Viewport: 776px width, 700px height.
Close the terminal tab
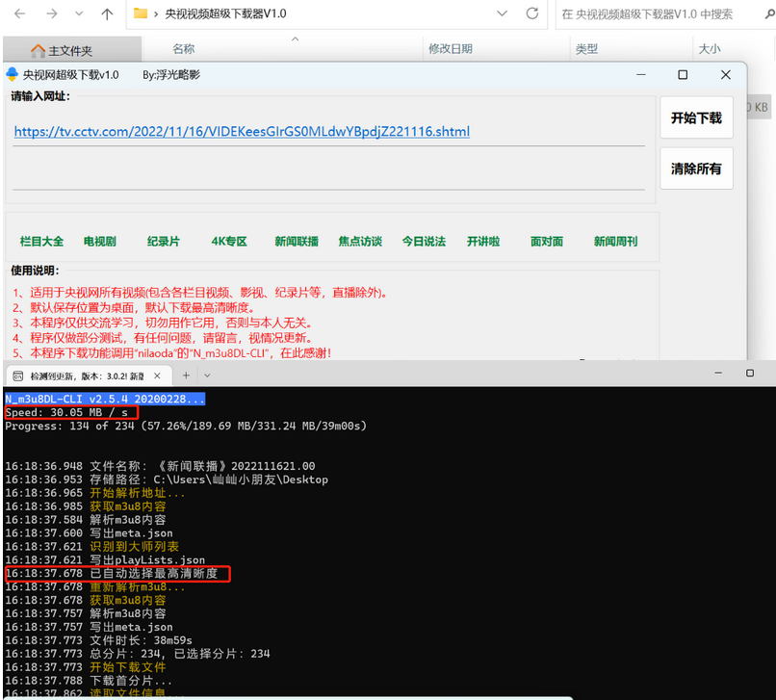click(157, 376)
